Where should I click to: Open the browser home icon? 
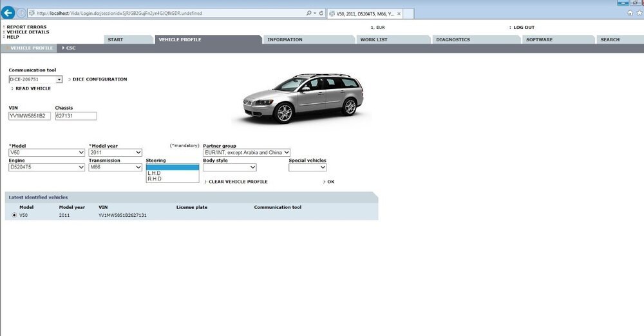[x=630, y=13]
